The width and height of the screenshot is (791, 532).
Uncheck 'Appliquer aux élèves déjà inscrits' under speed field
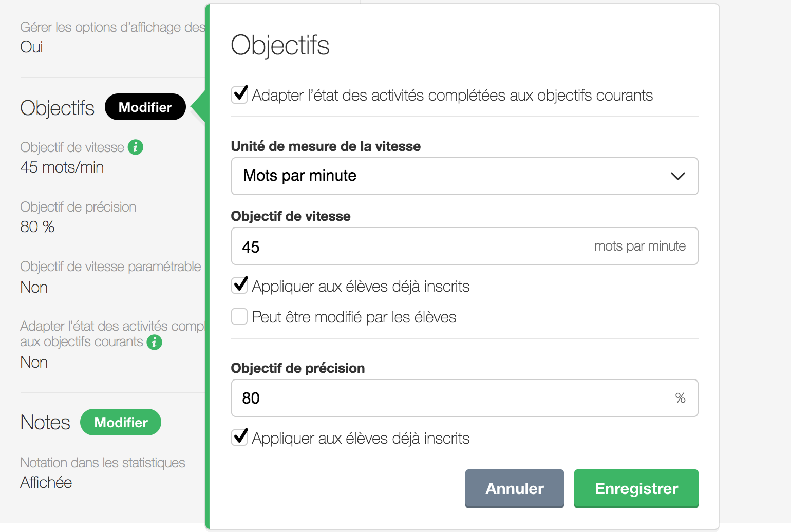pyautogui.click(x=240, y=286)
